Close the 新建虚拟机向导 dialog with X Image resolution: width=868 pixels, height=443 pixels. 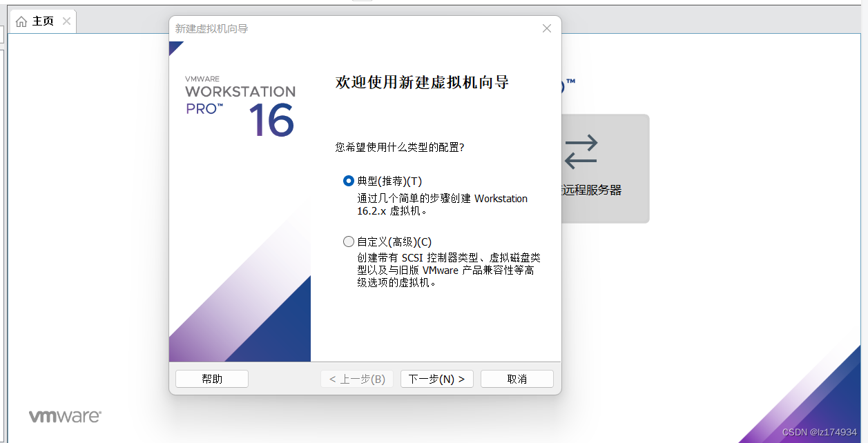[x=547, y=28]
